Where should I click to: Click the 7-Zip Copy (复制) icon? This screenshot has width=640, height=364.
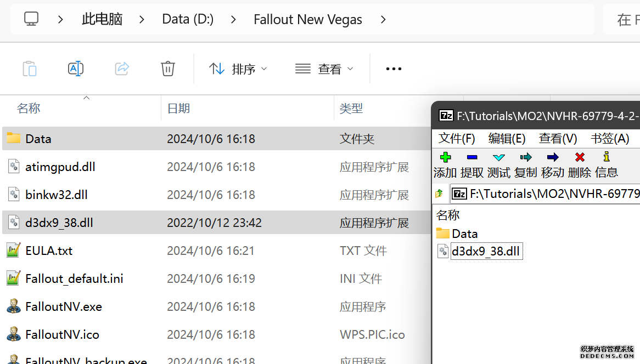click(525, 158)
